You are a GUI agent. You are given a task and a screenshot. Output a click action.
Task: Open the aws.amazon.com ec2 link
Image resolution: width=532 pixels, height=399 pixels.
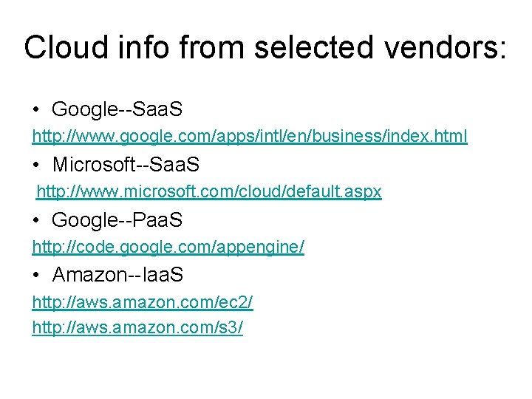coord(142,302)
